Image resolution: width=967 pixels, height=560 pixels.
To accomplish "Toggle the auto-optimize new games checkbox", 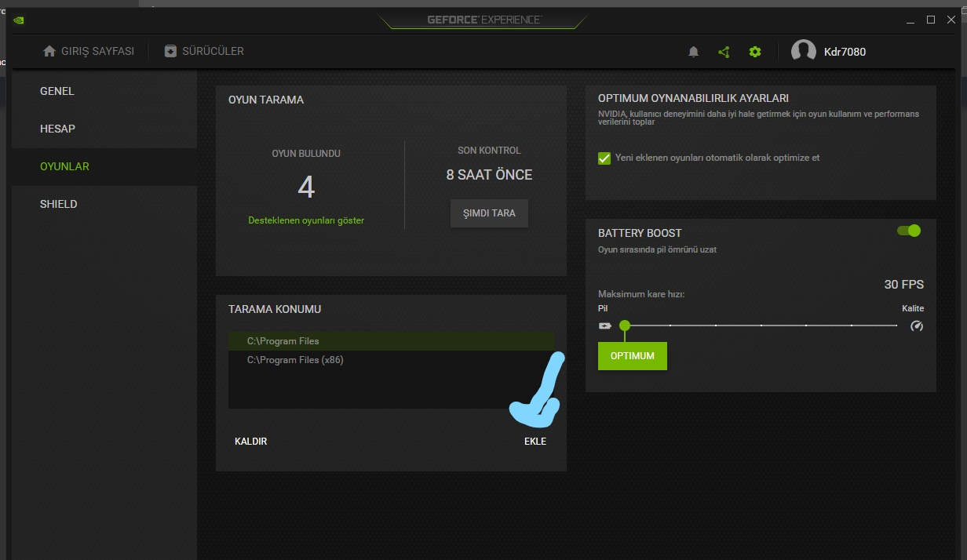I will 604,158.
